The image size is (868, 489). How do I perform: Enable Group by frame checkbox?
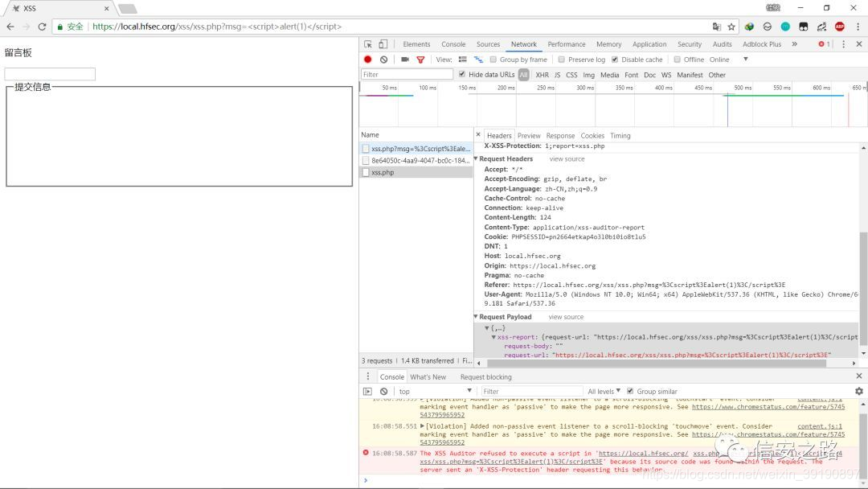(x=493, y=60)
